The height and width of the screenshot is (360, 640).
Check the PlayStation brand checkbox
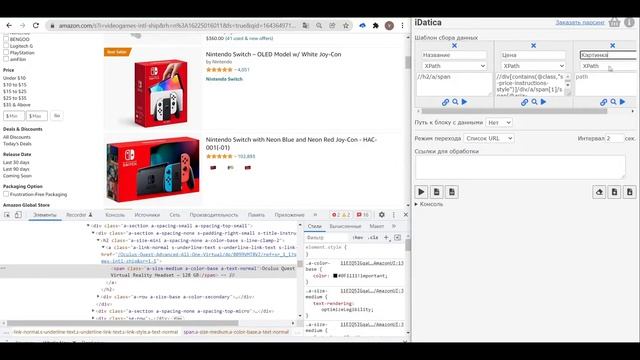coord(6,52)
